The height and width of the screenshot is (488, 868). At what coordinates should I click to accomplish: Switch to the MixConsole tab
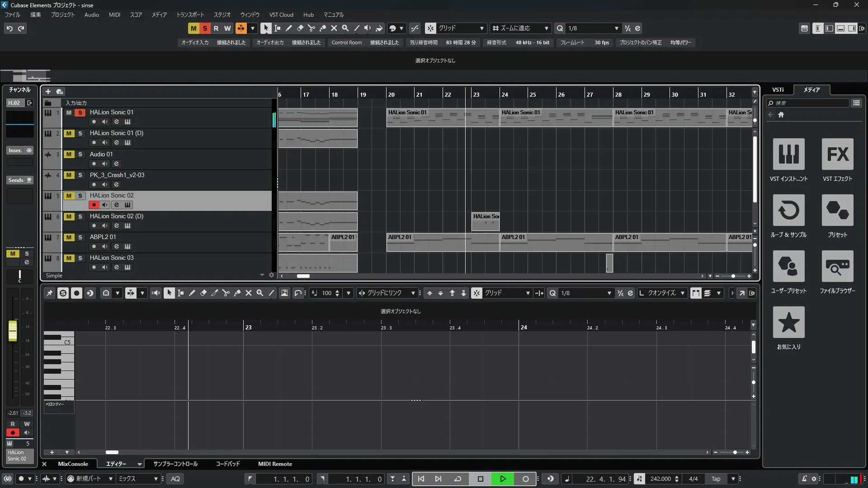click(73, 464)
